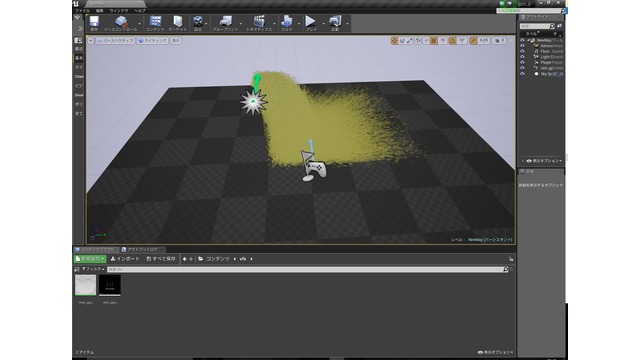640x360 pixels.
Task: Open rotation snap angle value dropdown
Action: tap(462, 40)
